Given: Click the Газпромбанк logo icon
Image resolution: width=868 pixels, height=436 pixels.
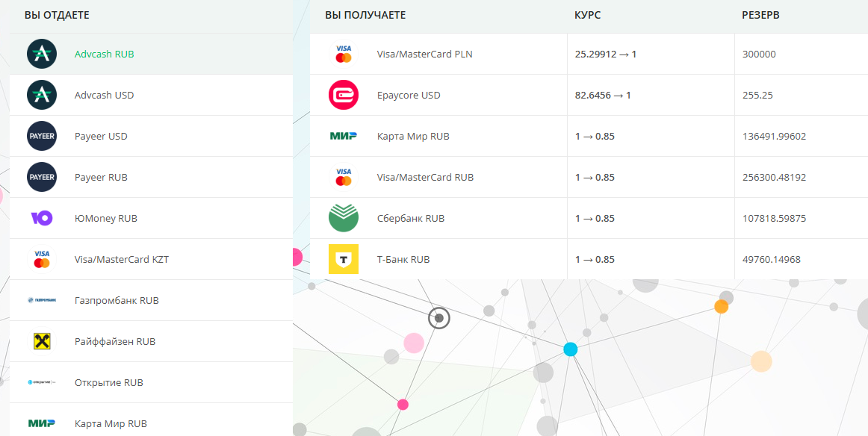Looking at the screenshot, I should pyautogui.click(x=42, y=300).
